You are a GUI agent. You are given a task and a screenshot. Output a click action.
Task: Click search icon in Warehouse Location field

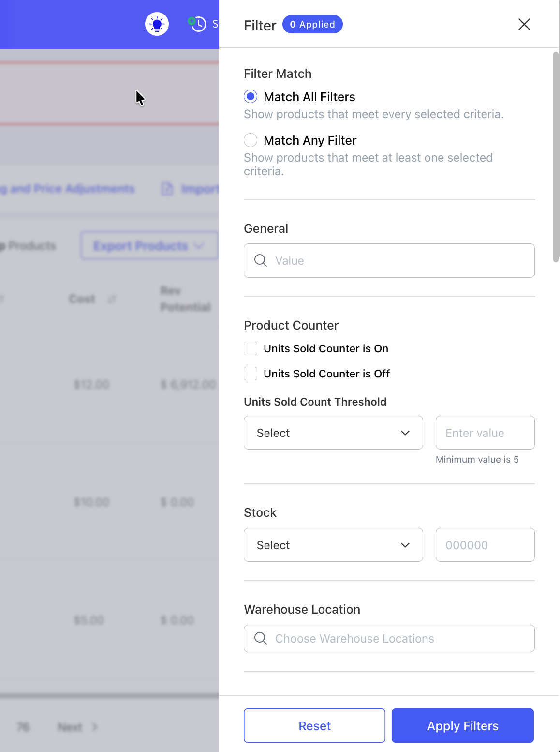(261, 638)
